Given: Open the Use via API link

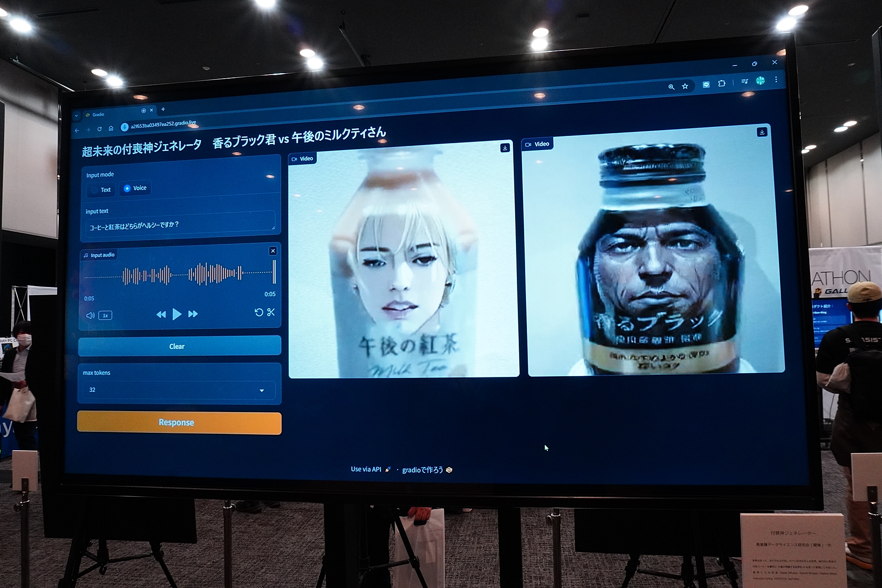Looking at the screenshot, I should (366, 469).
